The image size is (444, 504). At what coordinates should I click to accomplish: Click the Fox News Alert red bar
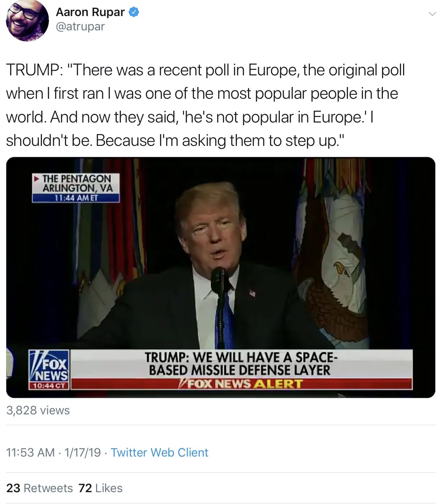click(242, 384)
